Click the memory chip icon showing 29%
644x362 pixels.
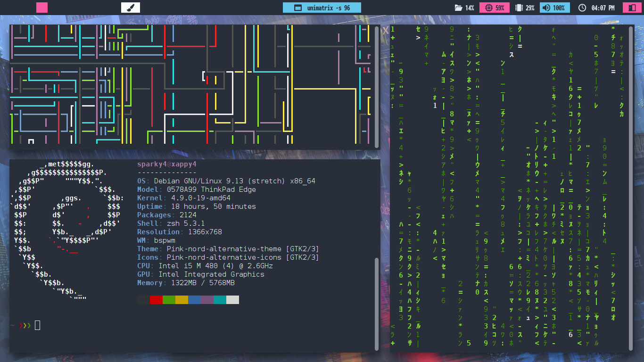tap(519, 8)
